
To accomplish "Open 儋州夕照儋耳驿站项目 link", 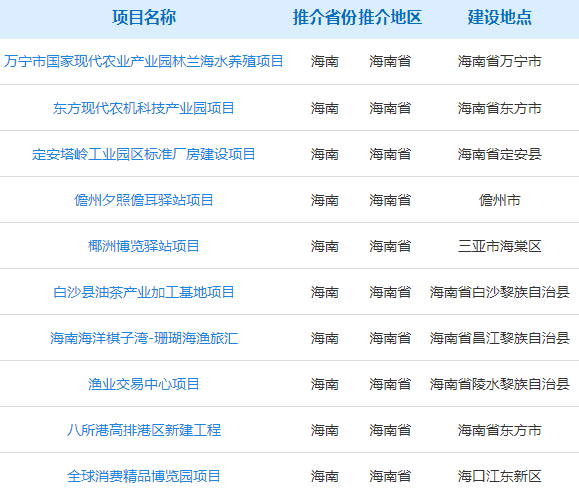I will (x=144, y=200).
